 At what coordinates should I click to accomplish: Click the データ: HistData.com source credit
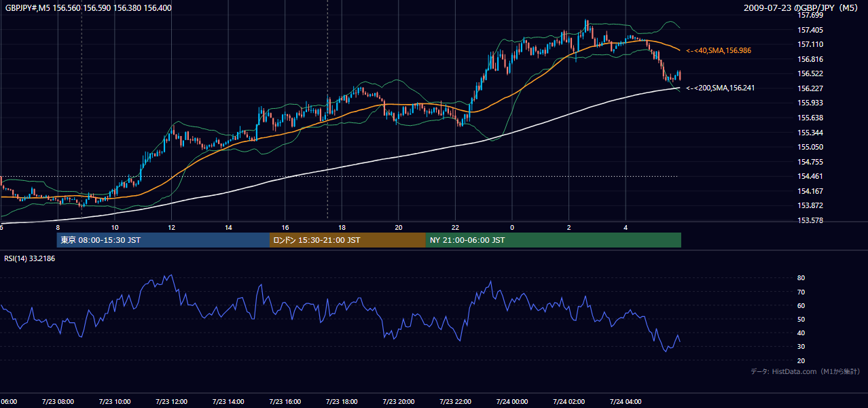click(805, 371)
